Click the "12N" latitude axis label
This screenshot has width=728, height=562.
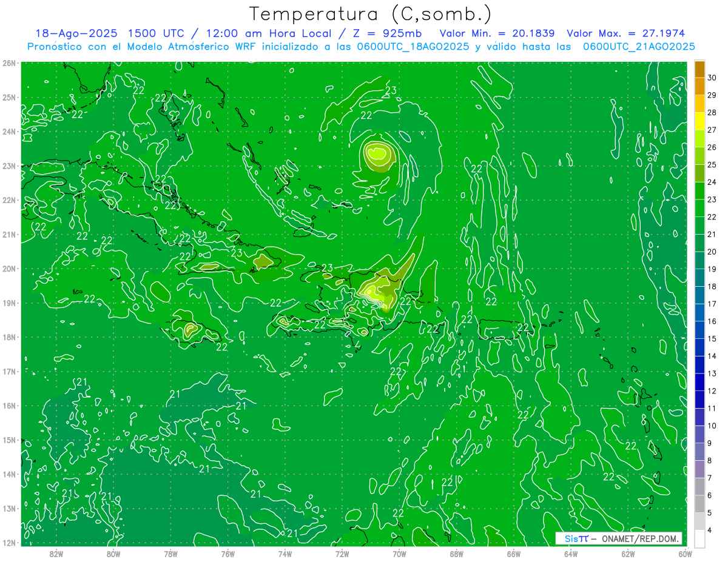tap(9, 543)
